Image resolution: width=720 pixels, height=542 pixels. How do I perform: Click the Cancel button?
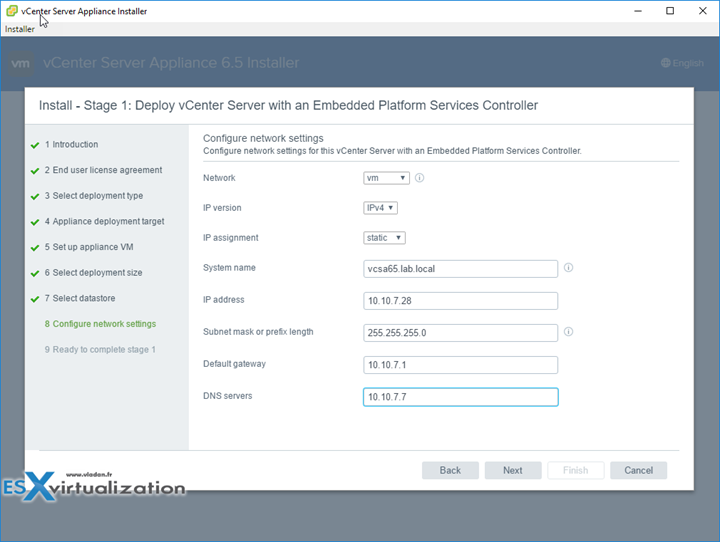[x=638, y=470]
